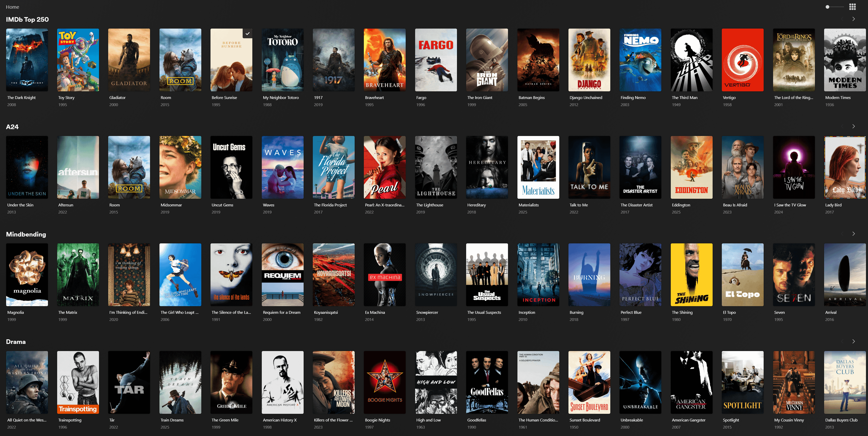Click The Iron Giant poster
The height and width of the screenshot is (436, 868).
(x=487, y=60)
